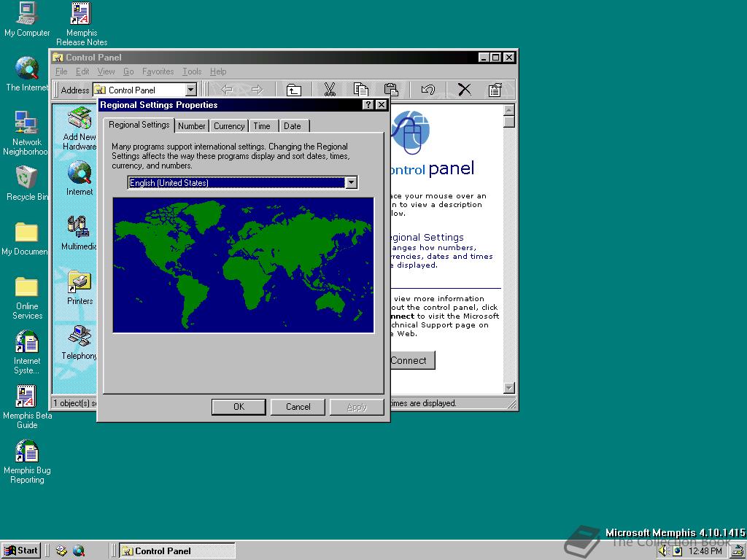Switch to the Regional Settings tab
Image resolution: width=747 pixels, height=560 pixels.
tap(139, 125)
